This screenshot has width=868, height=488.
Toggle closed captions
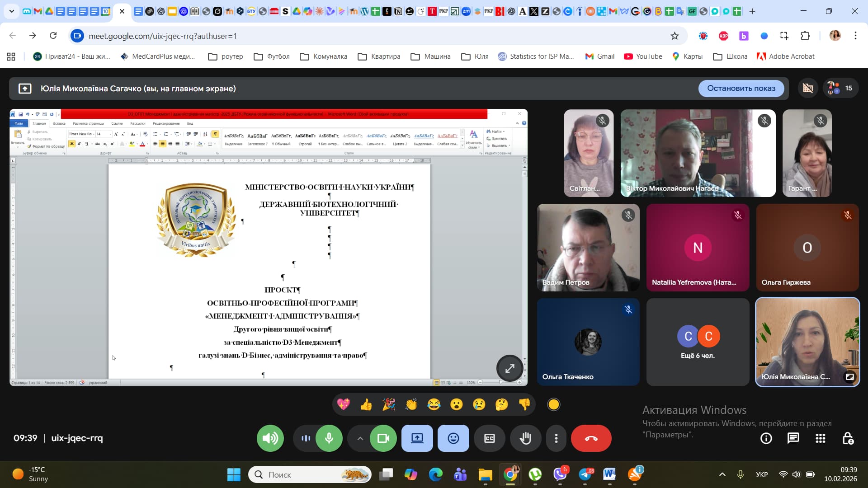pyautogui.click(x=489, y=438)
